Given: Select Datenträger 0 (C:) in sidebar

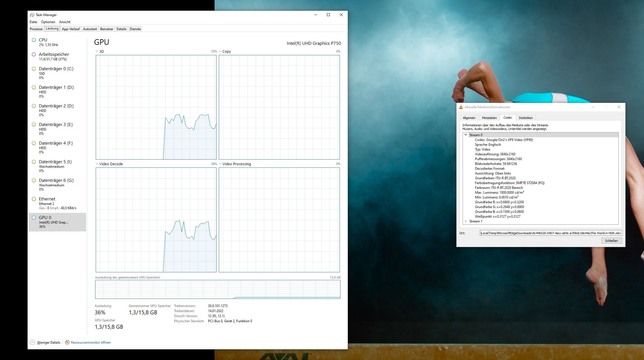Looking at the screenshot, I should tap(56, 69).
